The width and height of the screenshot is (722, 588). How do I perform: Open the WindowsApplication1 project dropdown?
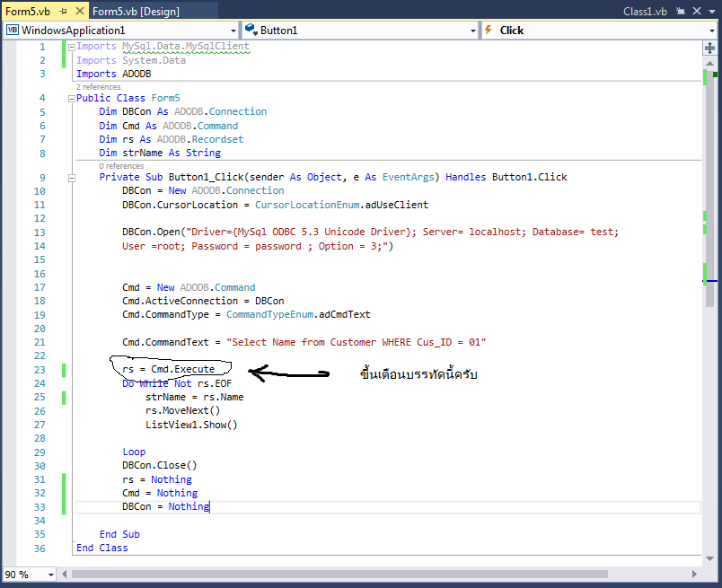[x=233, y=31]
